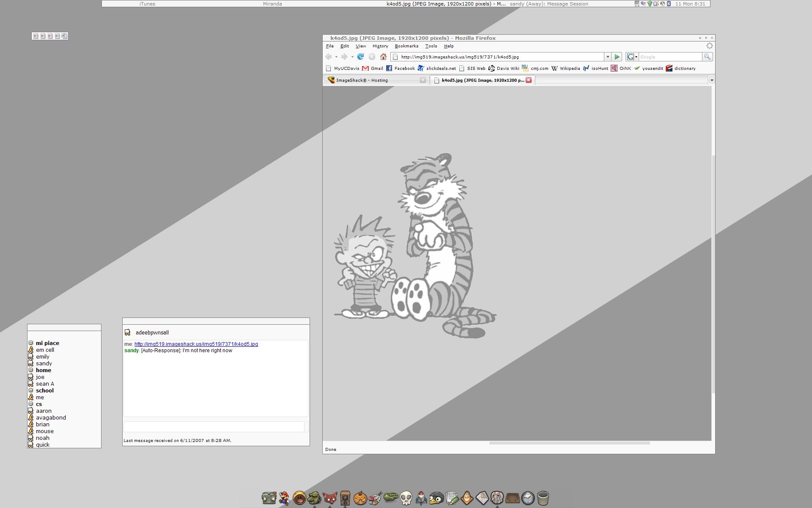812x508 pixels.
Task: Click the Google search box
Action: [670, 57]
